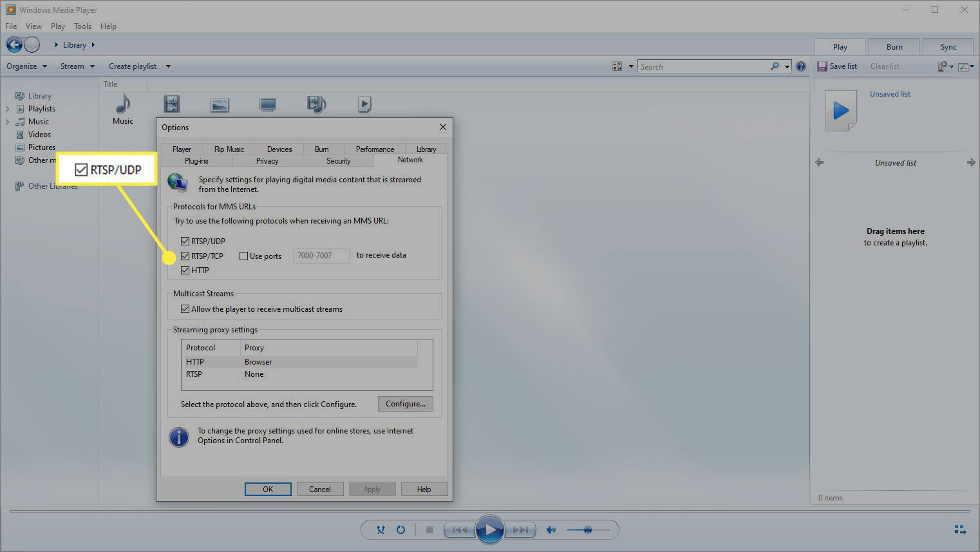Open the search options dropdown arrow
This screenshot has width=980, height=552.
787,66
